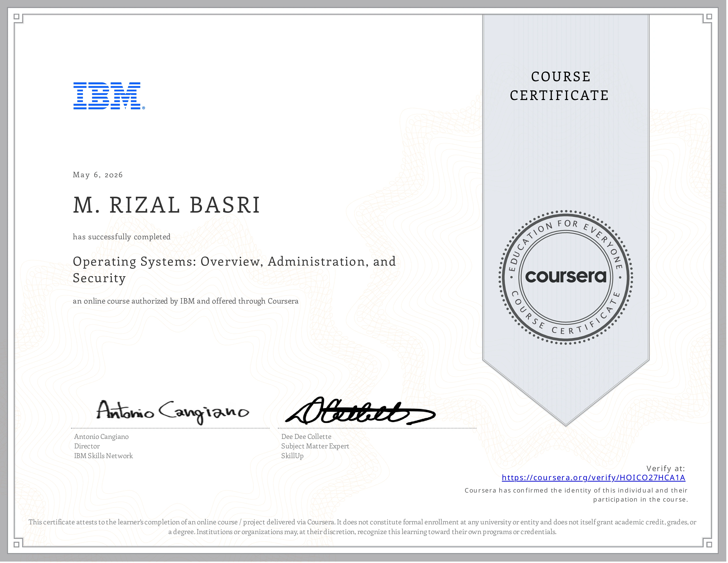
Task: Open the coursera.org verify link
Action: 594,478
